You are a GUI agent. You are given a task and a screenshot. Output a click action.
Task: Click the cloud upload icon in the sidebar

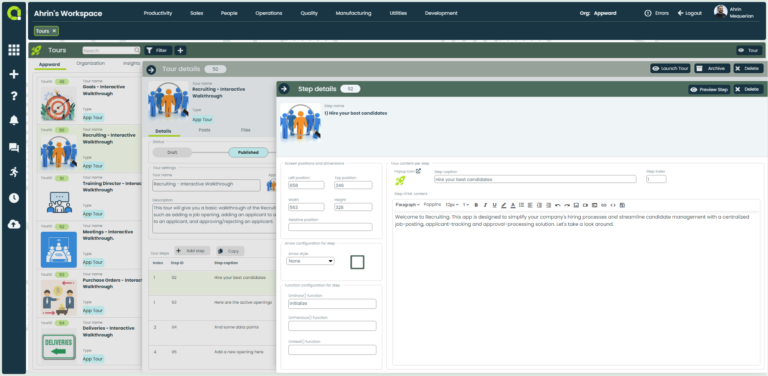pos(14,224)
